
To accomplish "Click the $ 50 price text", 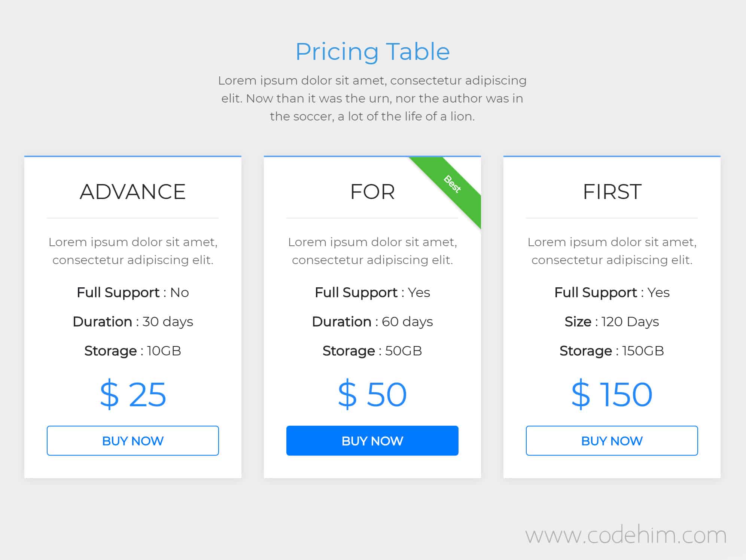I will pos(372,394).
